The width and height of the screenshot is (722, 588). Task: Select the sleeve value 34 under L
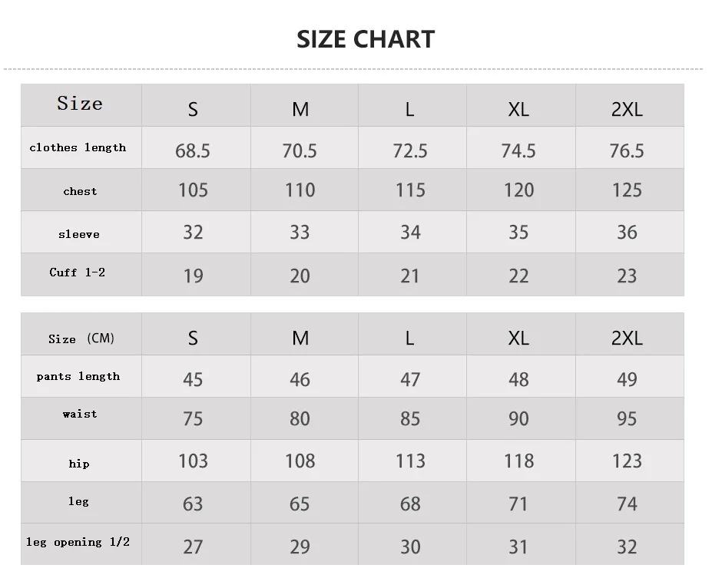point(410,233)
